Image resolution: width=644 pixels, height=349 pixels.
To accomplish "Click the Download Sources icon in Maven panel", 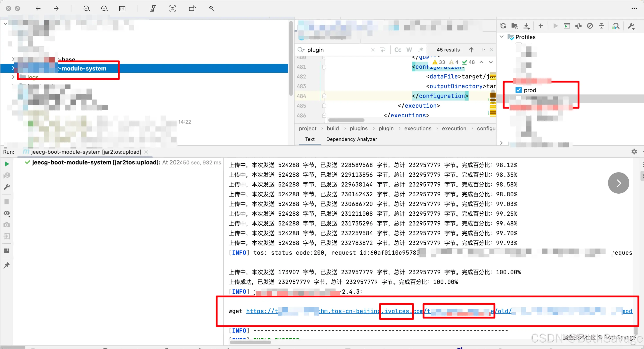I will pos(527,26).
